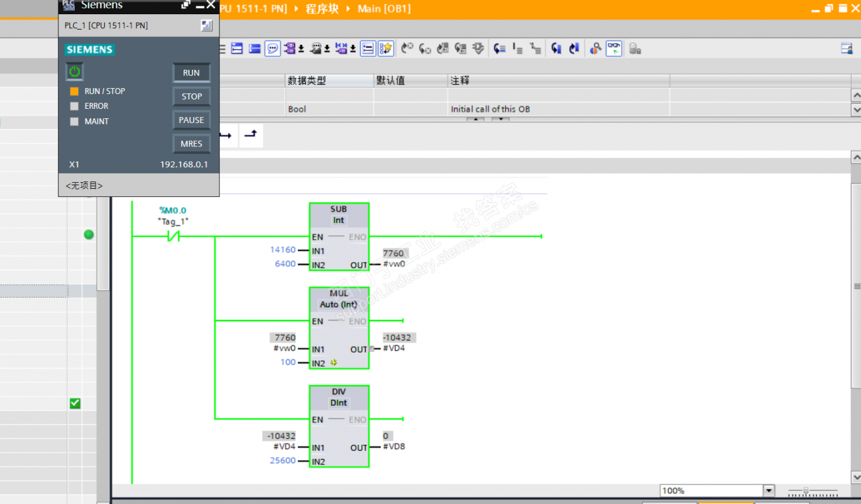Click the ladder editor scroll-up arrow

pyautogui.click(x=856, y=157)
